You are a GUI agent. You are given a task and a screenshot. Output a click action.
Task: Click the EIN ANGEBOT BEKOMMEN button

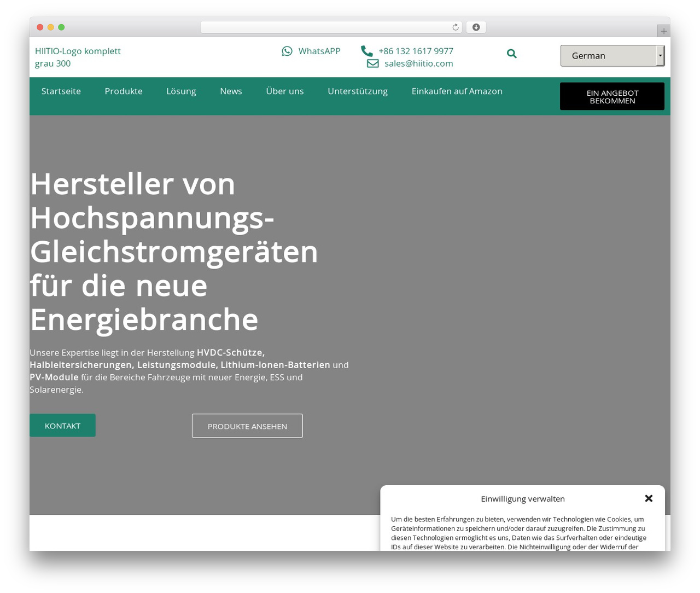click(612, 96)
